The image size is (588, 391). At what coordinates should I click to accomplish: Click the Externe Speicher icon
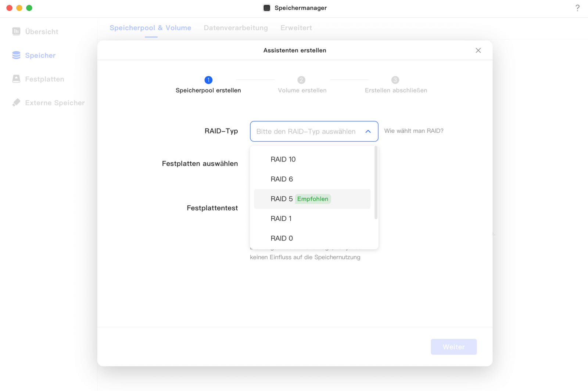coord(16,103)
